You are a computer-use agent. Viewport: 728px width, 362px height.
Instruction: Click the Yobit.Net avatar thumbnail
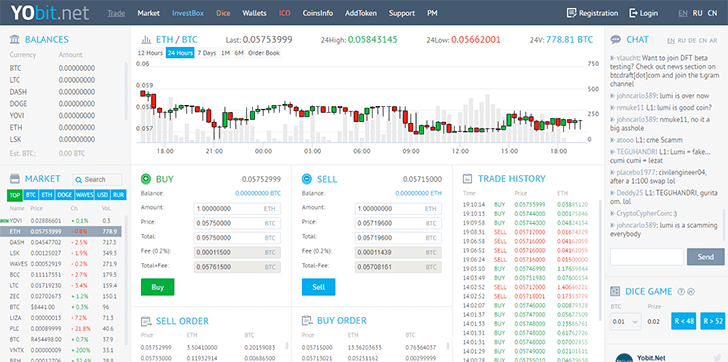[x=624, y=358]
